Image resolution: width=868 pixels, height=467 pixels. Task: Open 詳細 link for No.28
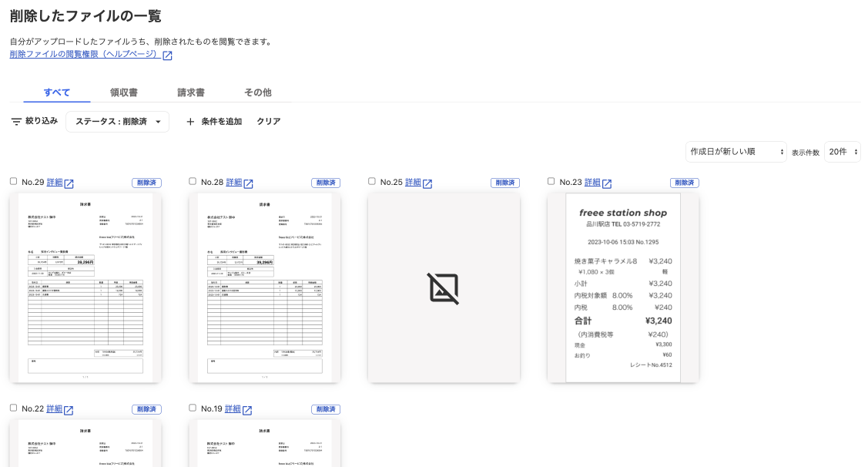[x=234, y=183]
